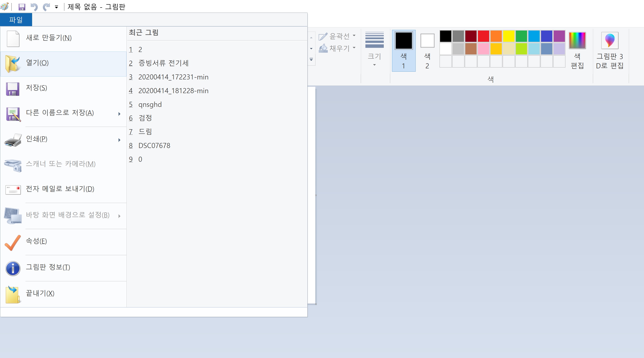
Task: Open 속성(E) with the checkmark icon
Action: 12,242
